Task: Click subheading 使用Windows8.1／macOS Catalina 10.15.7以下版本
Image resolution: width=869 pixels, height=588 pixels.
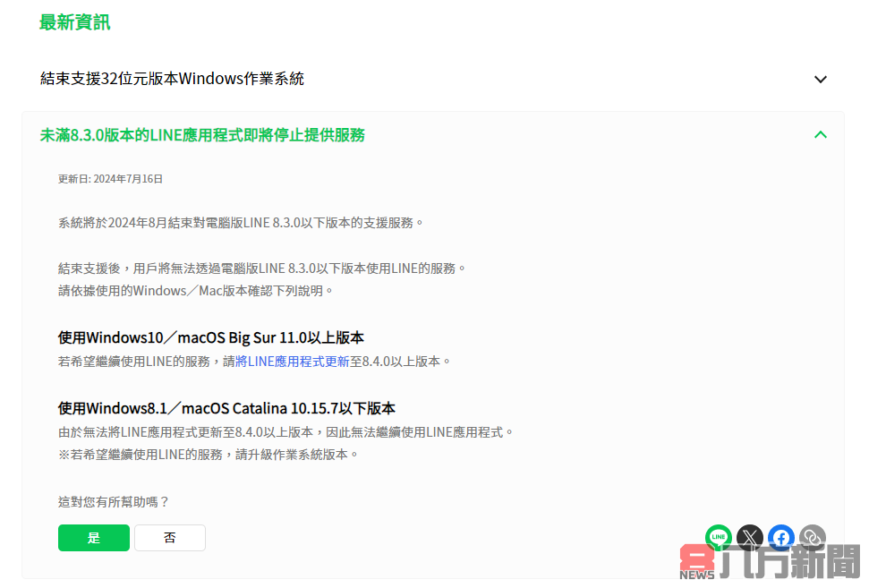Action: click(x=226, y=408)
